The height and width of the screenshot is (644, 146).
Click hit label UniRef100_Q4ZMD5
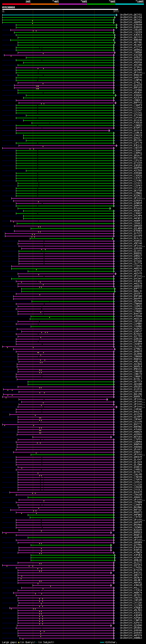[x=131, y=70]
